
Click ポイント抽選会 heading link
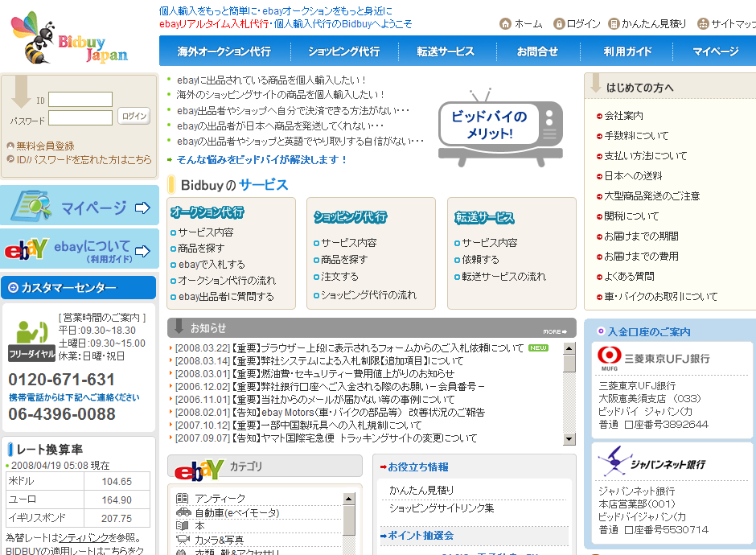point(421,536)
